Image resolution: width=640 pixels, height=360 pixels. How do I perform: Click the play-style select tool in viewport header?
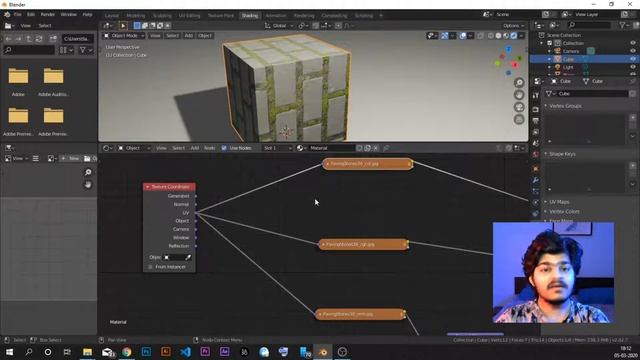point(123,26)
